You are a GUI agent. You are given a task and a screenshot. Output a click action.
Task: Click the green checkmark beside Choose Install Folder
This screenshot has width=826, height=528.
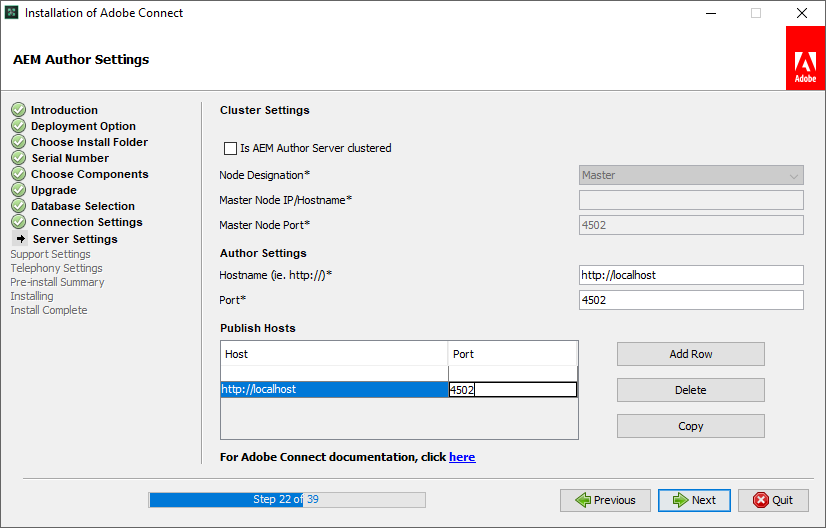point(18,142)
